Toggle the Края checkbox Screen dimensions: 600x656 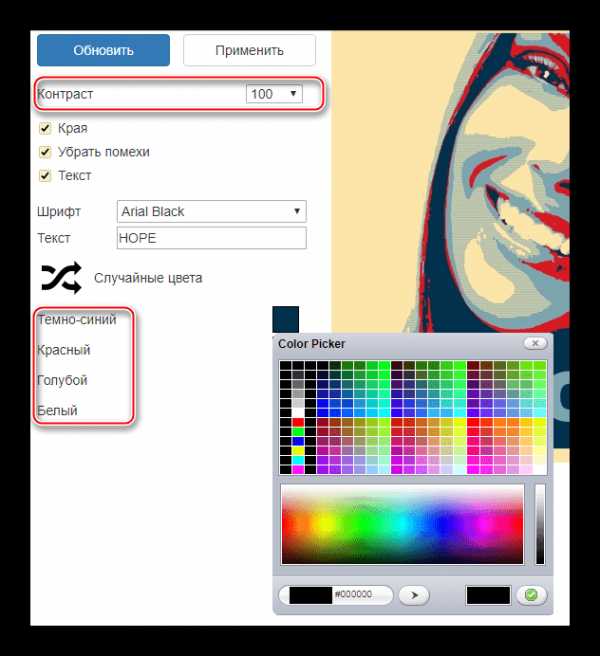coord(45,128)
